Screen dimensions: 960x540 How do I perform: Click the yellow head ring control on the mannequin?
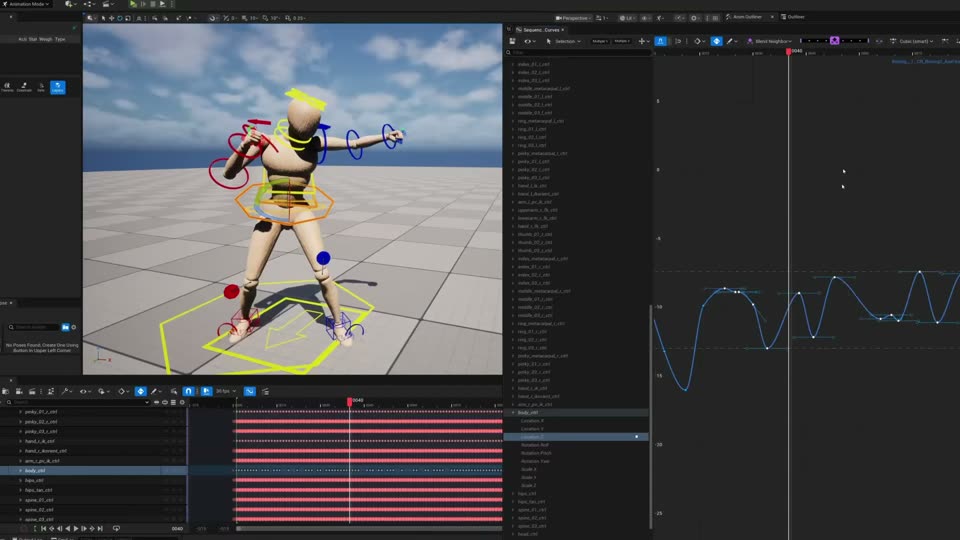click(x=305, y=99)
